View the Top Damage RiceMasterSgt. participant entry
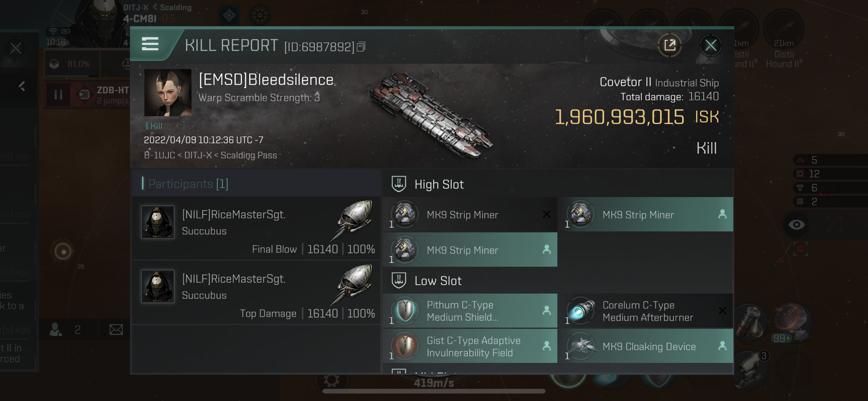 [256, 292]
